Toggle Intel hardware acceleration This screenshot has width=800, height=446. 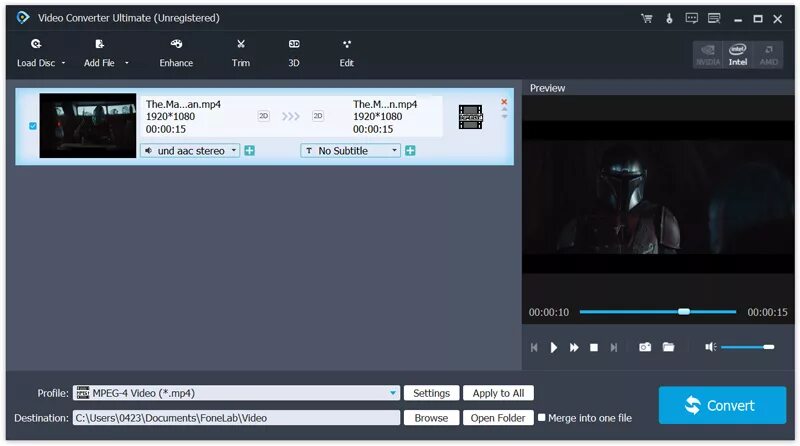738,55
